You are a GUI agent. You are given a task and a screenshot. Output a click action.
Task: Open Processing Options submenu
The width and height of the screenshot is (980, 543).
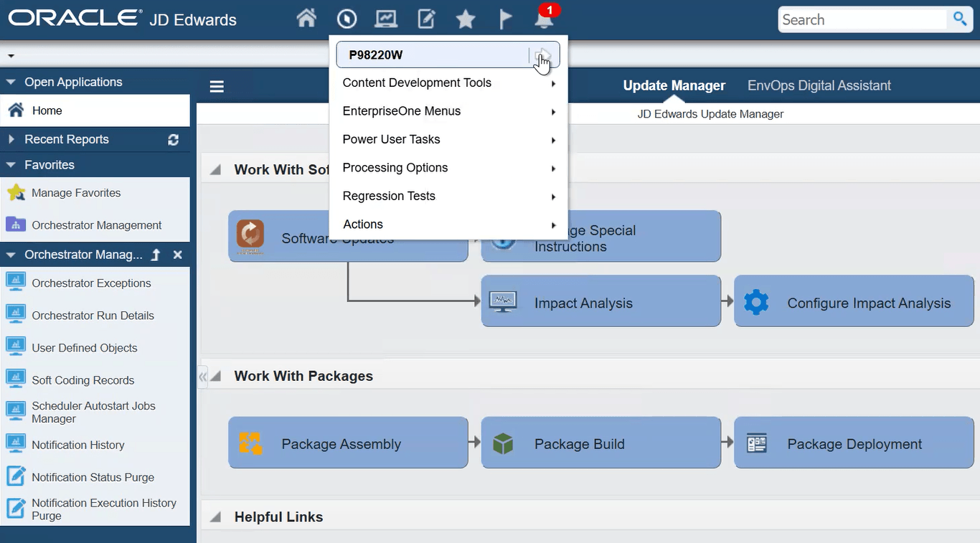click(448, 168)
